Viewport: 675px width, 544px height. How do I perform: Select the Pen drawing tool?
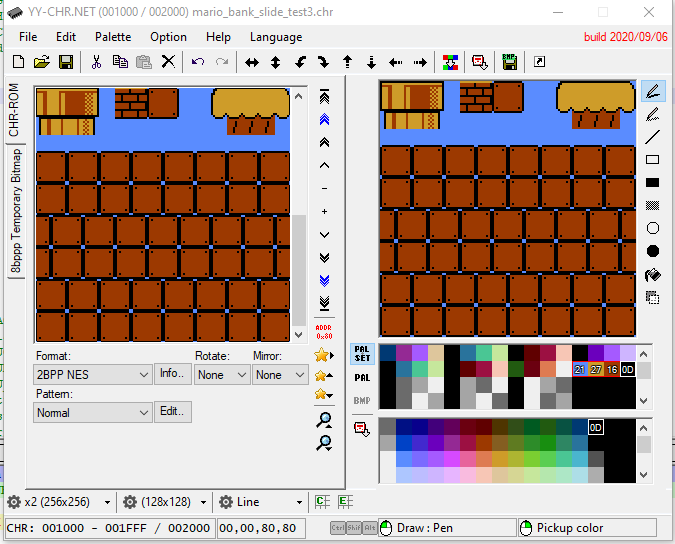click(653, 91)
